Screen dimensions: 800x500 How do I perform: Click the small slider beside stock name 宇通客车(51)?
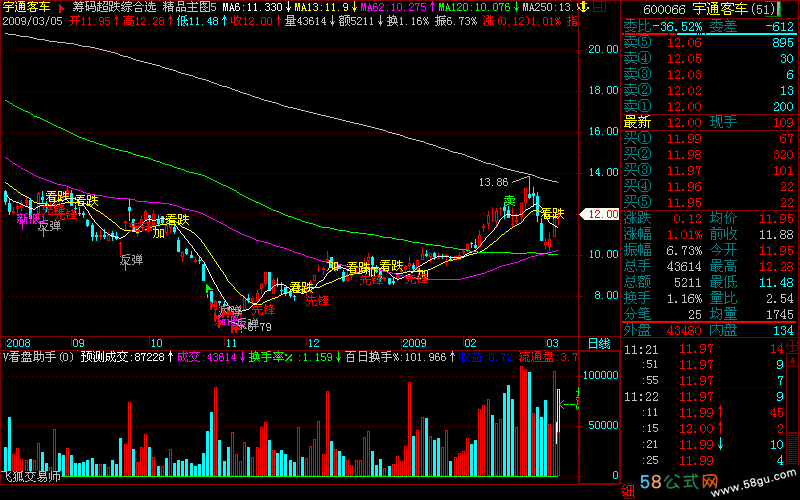(780, 8)
